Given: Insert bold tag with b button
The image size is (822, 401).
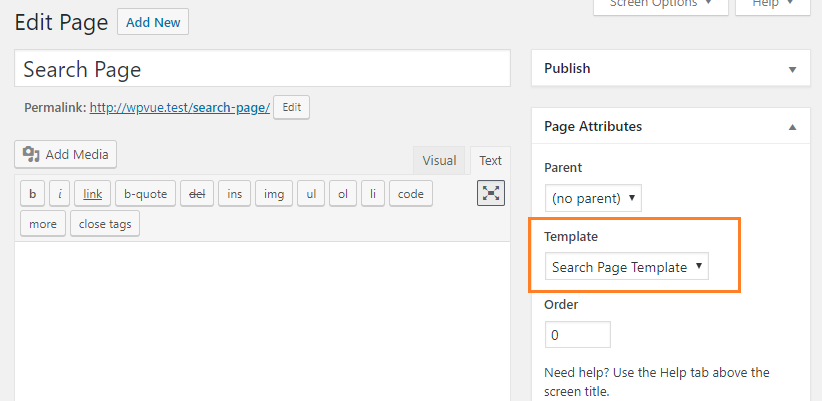Looking at the screenshot, I should tap(33, 194).
